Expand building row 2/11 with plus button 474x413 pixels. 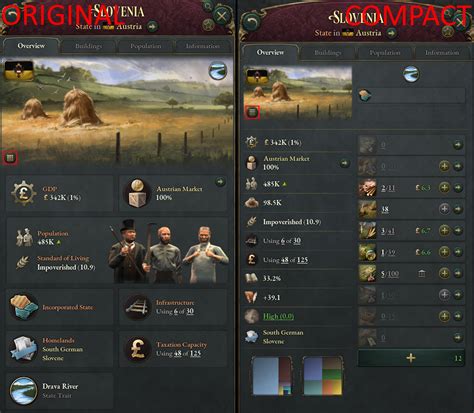(444, 188)
